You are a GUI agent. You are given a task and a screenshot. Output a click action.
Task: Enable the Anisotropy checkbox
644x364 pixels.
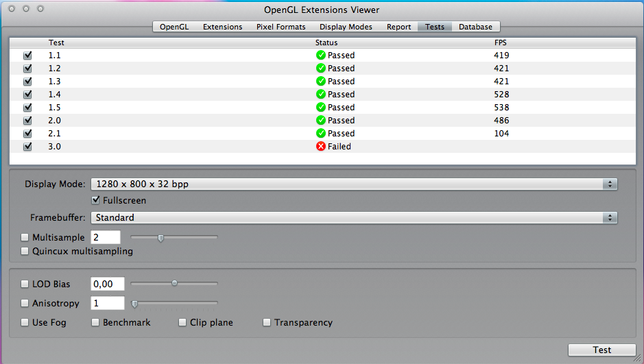click(x=25, y=303)
